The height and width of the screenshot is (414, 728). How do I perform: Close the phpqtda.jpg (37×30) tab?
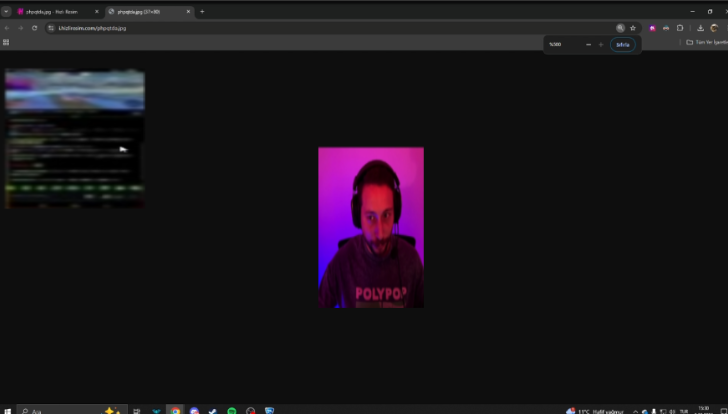(x=188, y=12)
